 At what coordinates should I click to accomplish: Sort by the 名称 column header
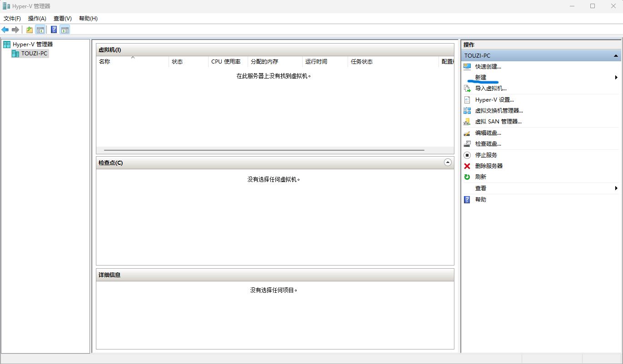tap(133, 62)
